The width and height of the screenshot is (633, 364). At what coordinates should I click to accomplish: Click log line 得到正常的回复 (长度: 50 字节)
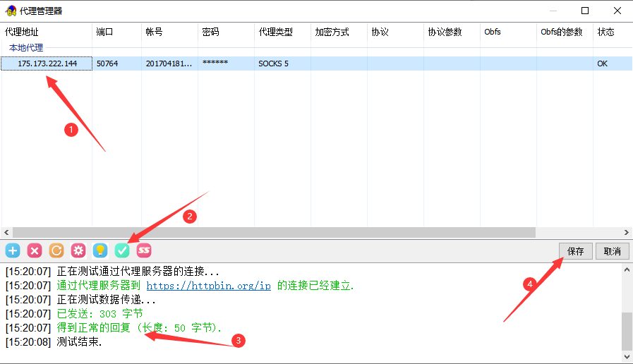pyautogui.click(x=139, y=328)
